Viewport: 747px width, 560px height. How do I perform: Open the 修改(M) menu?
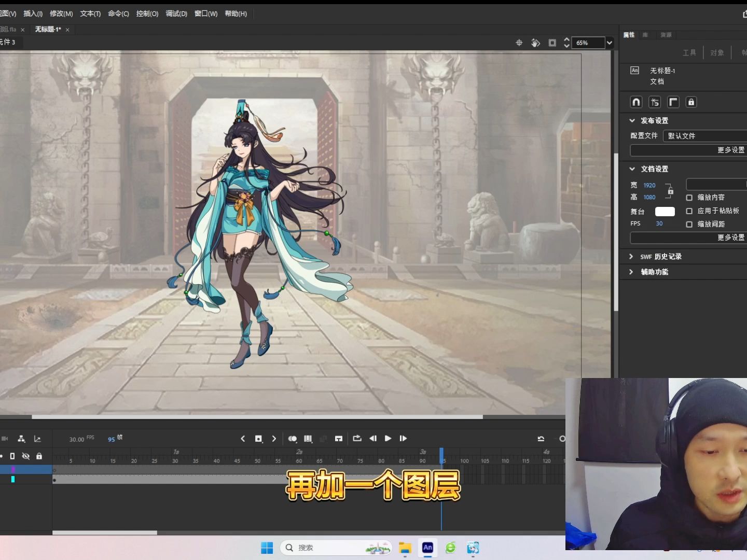(x=61, y=13)
